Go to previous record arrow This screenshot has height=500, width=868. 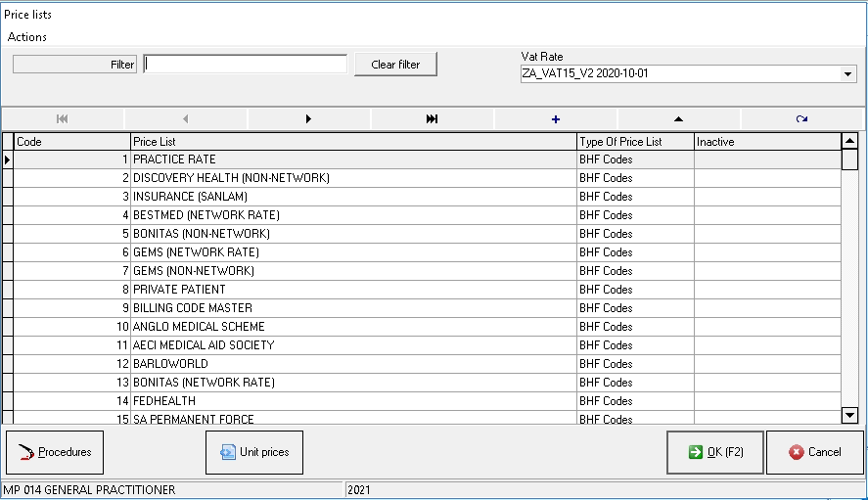tap(186, 118)
